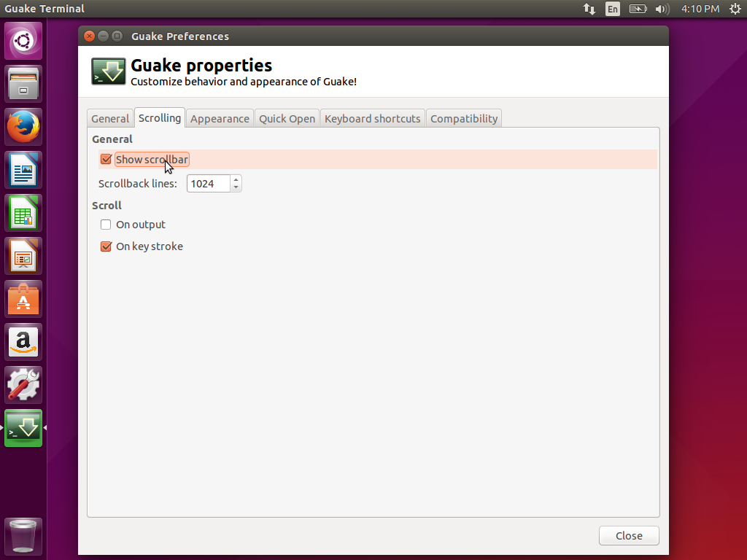Open LibreOffice Calc from the launcher

(23, 212)
